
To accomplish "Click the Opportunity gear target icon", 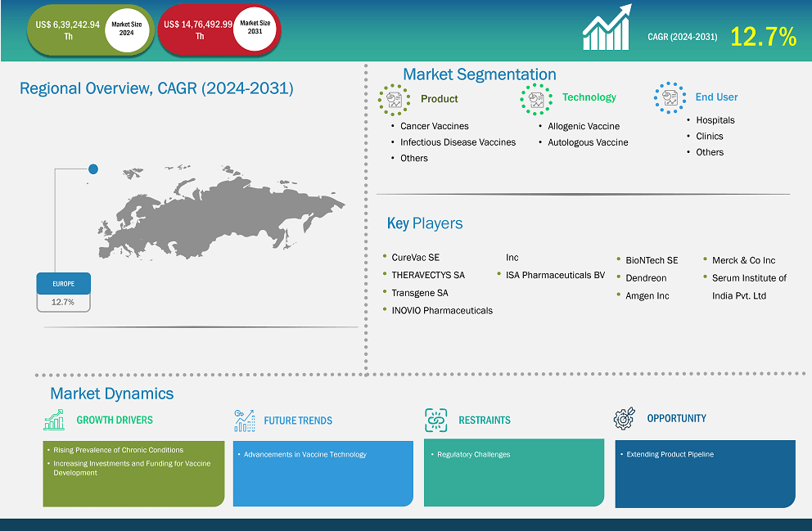I will click(x=624, y=419).
